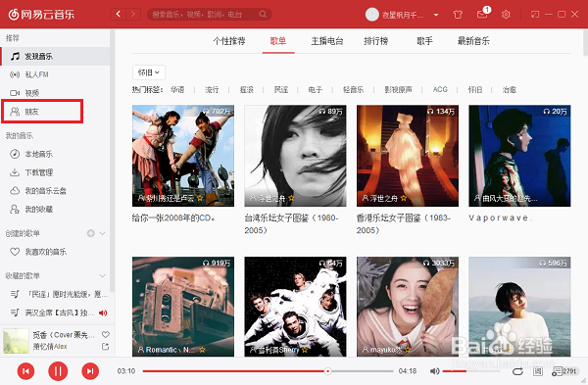Click the user avatar picture
Viewport: 588px width, 385px height.
pyautogui.click(x=372, y=15)
